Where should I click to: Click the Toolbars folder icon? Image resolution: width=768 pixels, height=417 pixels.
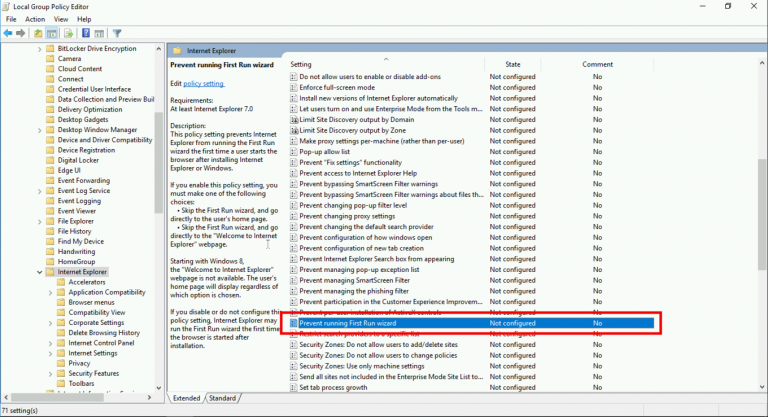[61, 384]
